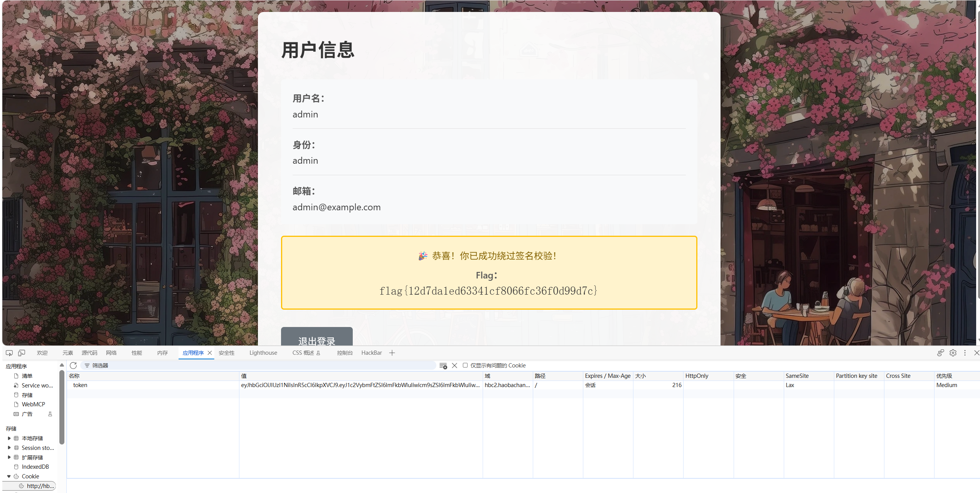Viewport: 980px width, 493px height.
Task: Expand 扩展存储 tree node
Action: coord(9,457)
